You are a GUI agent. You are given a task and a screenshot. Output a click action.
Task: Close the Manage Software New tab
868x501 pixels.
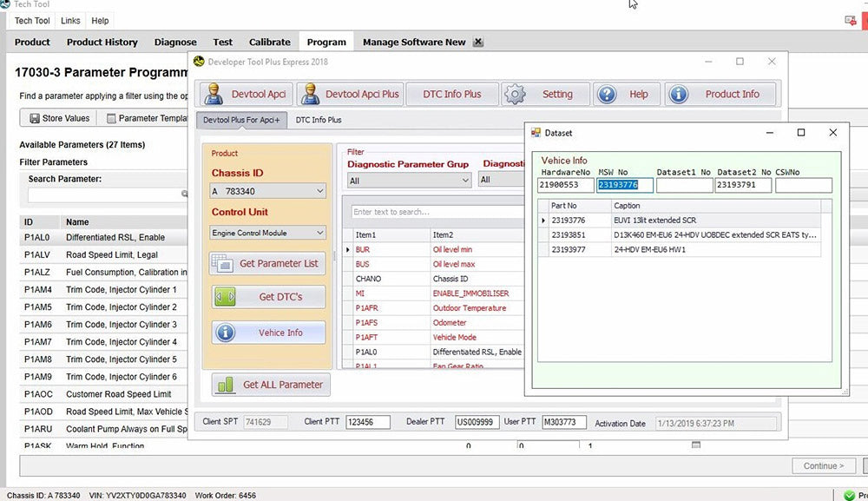[478, 42]
